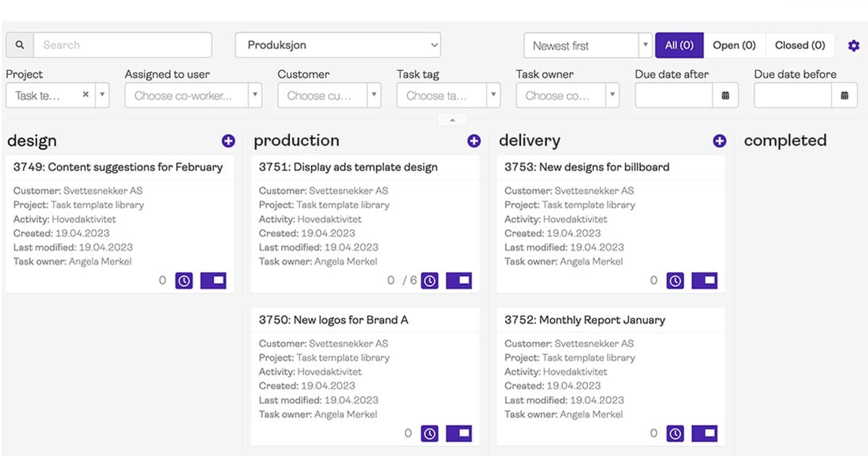868x456 pixels.
Task: Collapse the filter panel with the up arrow
Action: (452, 120)
